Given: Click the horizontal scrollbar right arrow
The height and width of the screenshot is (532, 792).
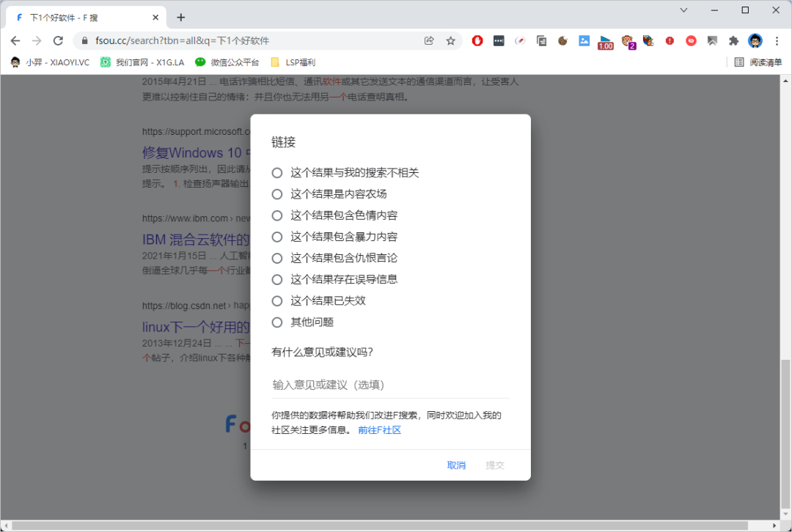Looking at the screenshot, I should click(775, 526).
